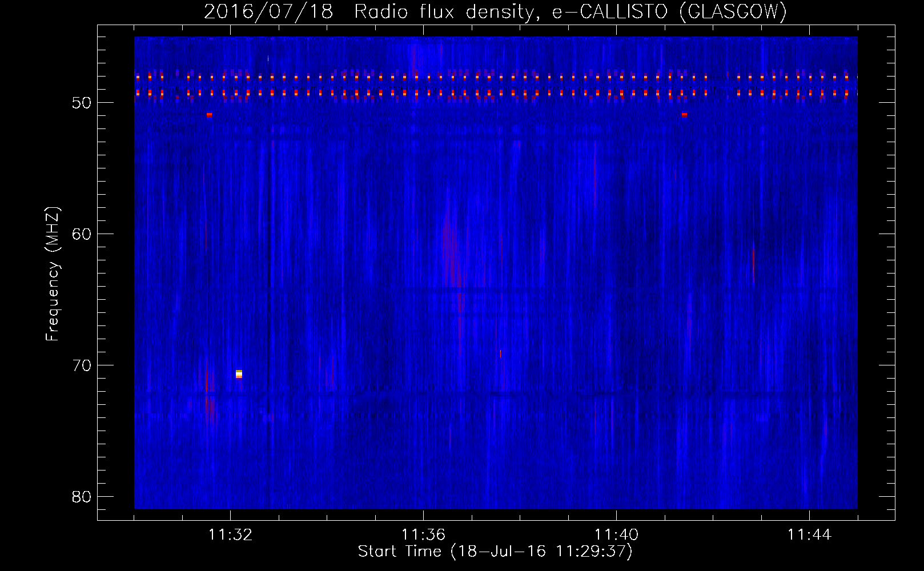The image size is (924, 571).
Task: Click the "Frequency (MHZ)" axis label
Action: [52, 274]
